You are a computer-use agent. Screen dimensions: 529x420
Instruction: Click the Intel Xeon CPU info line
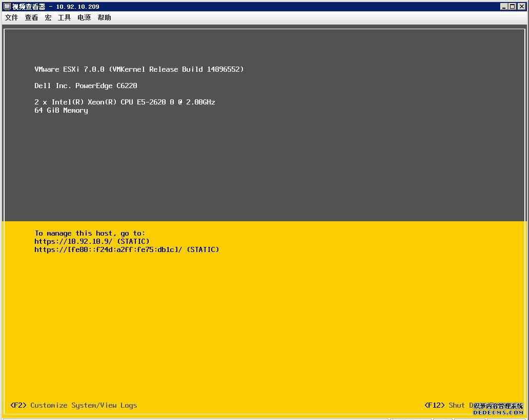coord(125,102)
